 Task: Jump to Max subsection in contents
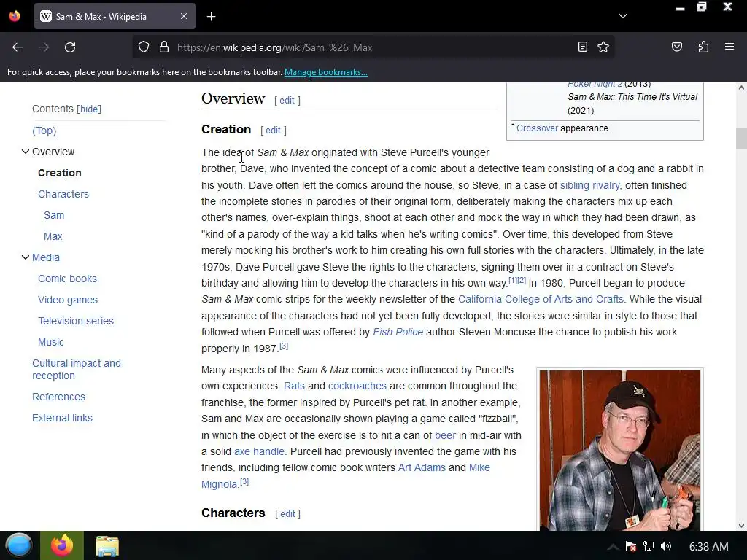53,236
